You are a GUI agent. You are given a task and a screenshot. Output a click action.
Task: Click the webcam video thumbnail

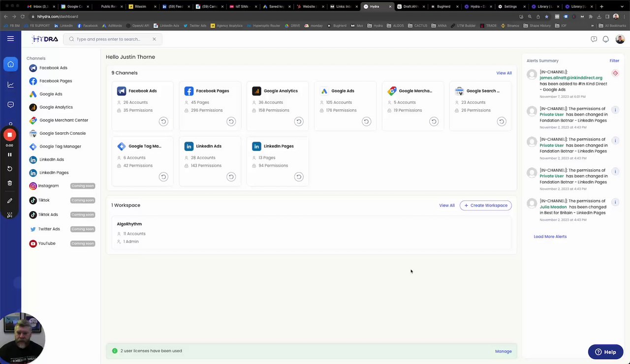23,338
